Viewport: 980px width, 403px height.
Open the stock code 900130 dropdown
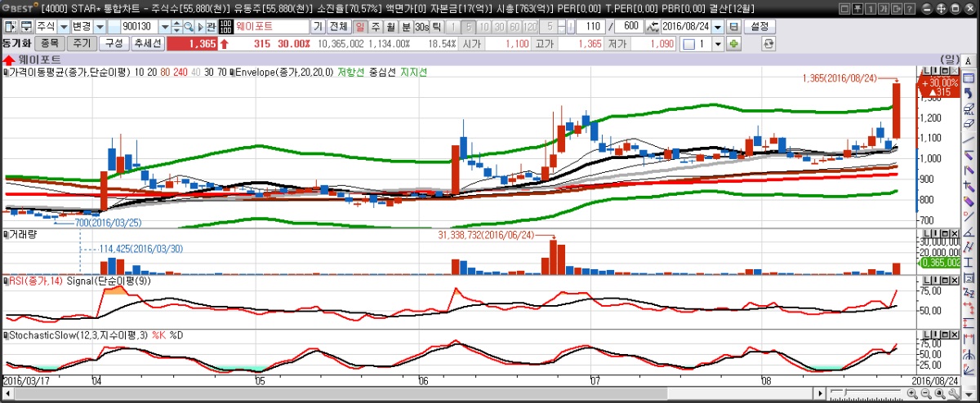pyautogui.click(x=164, y=27)
